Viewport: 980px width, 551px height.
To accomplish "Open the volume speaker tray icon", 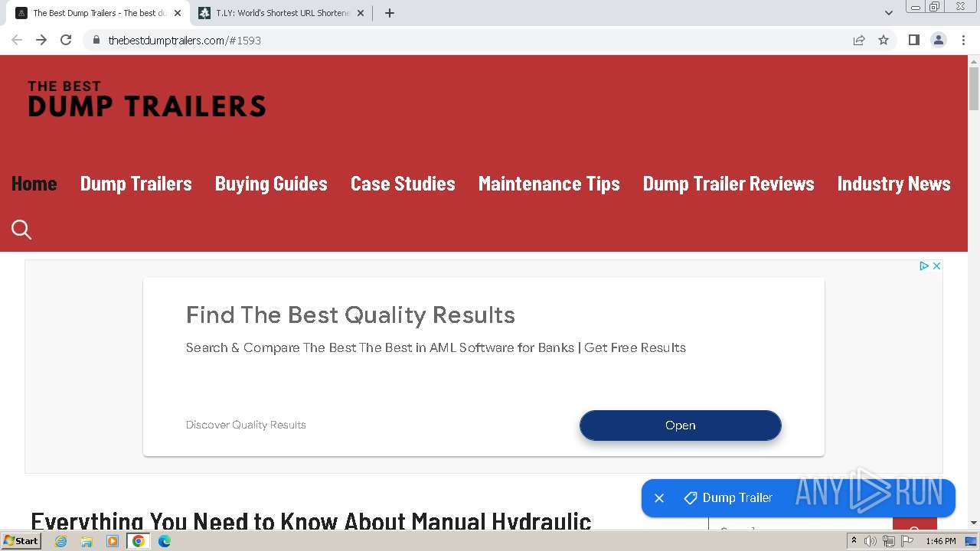I will (871, 541).
